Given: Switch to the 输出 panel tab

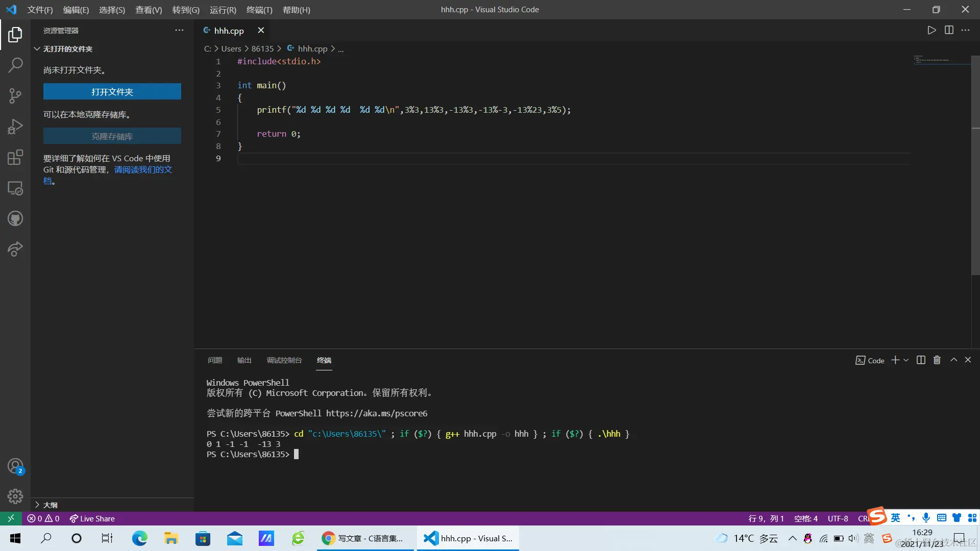Looking at the screenshot, I should [x=244, y=360].
